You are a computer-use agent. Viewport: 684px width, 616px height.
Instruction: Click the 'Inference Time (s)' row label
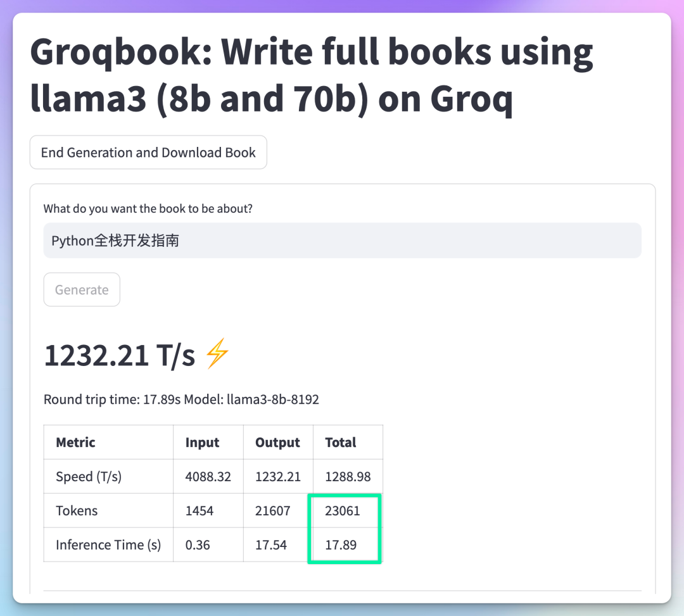[109, 544]
